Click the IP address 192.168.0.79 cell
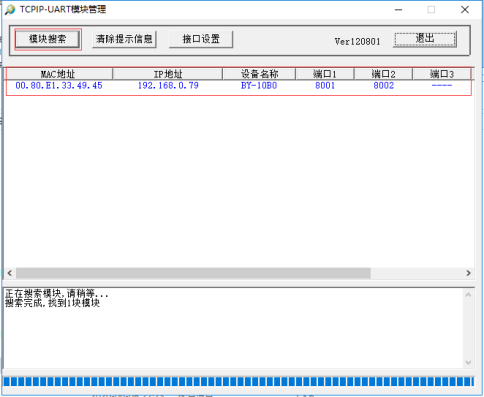The height and width of the screenshot is (397, 484). tap(168, 86)
